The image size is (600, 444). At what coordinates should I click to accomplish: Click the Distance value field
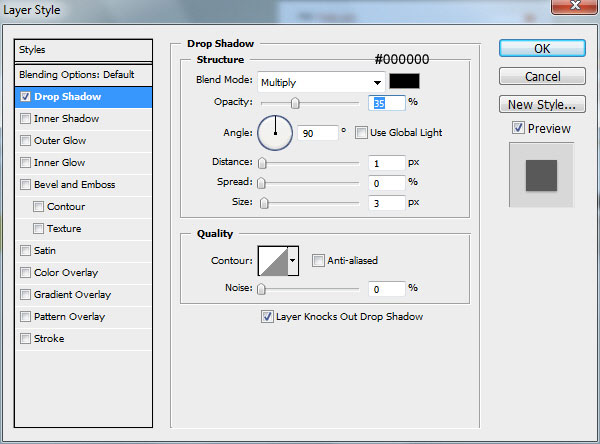(x=386, y=163)
